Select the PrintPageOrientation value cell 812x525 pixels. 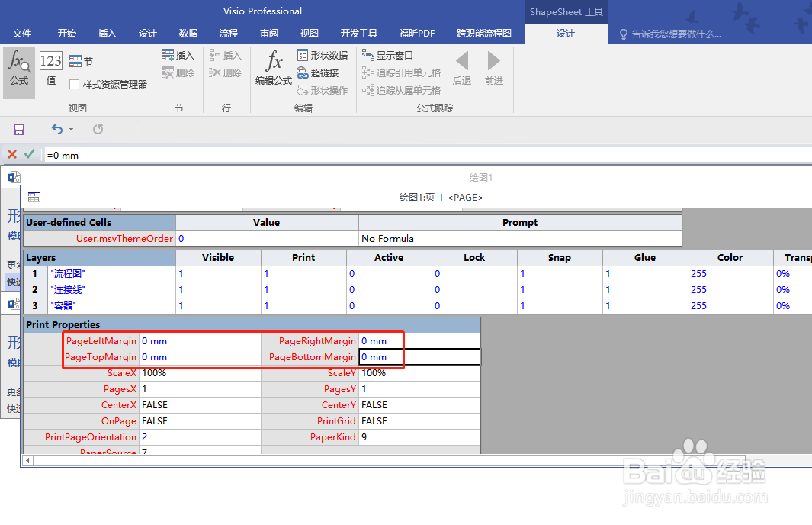(x=200, y=437)
